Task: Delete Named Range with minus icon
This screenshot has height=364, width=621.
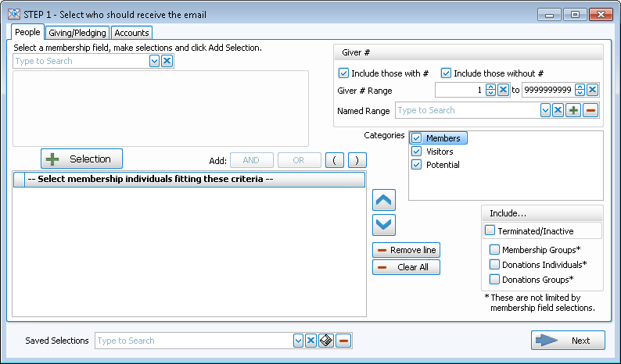Action: pos(590,111)
